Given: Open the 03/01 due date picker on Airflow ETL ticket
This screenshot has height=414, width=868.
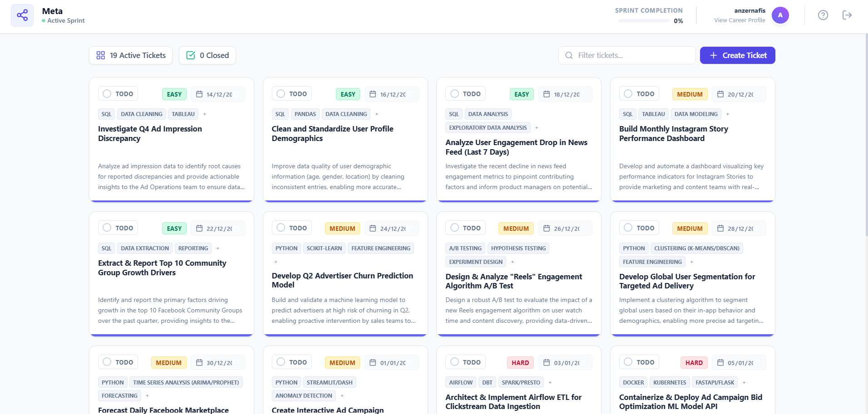Looking at the screenshot, I should point(565,363).
